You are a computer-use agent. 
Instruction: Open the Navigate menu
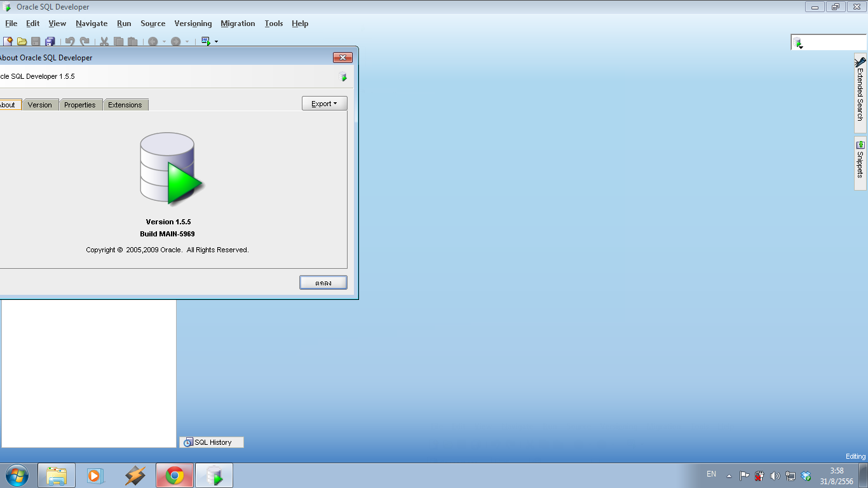tap(92, 24)
